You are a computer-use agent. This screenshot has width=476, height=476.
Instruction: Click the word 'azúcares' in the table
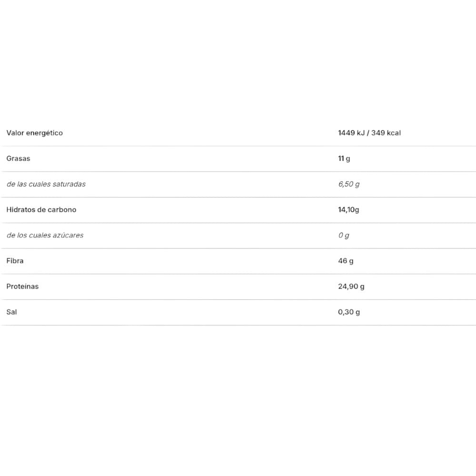[x=67, y=235]
